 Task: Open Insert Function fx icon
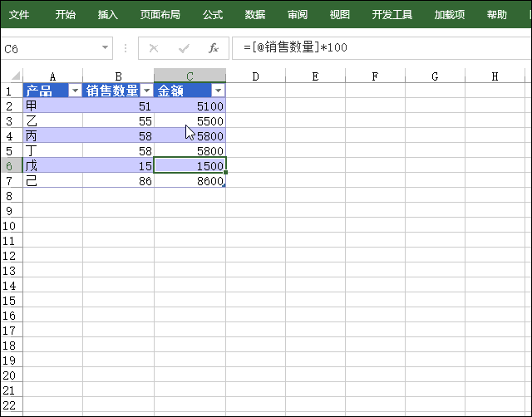[x=214, y=48]
